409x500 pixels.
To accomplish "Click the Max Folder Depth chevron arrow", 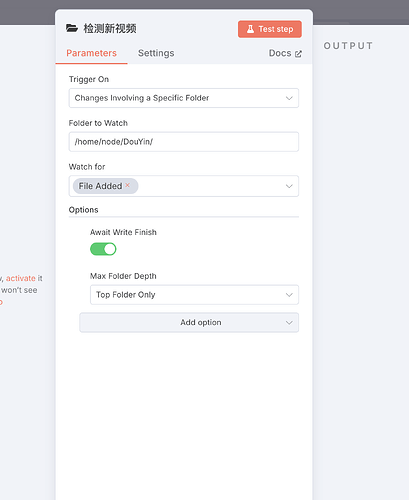I will coord(289,295).
